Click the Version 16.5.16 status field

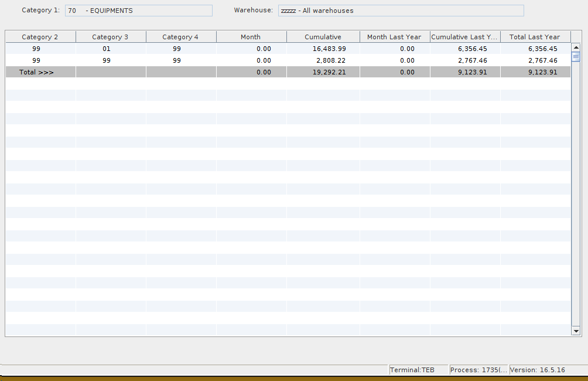click(538, 370)
